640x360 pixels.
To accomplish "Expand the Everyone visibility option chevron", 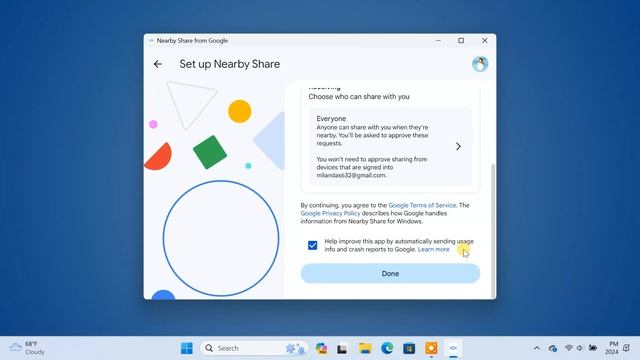I will pyautogui.click(x=458, y=147).
